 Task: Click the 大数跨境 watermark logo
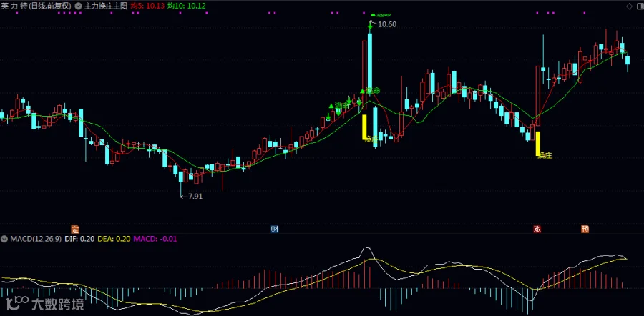tap(45, 304)
